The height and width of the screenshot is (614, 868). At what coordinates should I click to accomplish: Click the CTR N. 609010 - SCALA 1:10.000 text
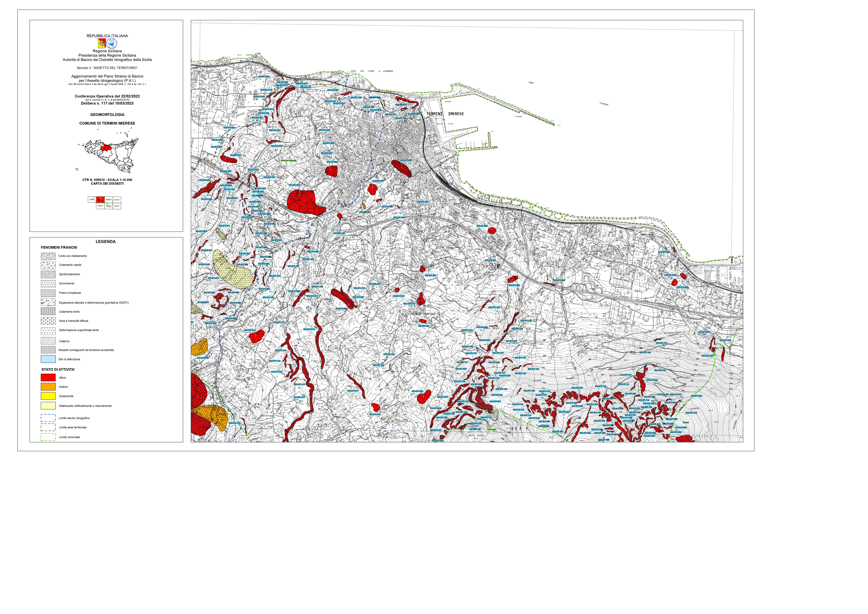pyautogui.click(x=107, y=180)
